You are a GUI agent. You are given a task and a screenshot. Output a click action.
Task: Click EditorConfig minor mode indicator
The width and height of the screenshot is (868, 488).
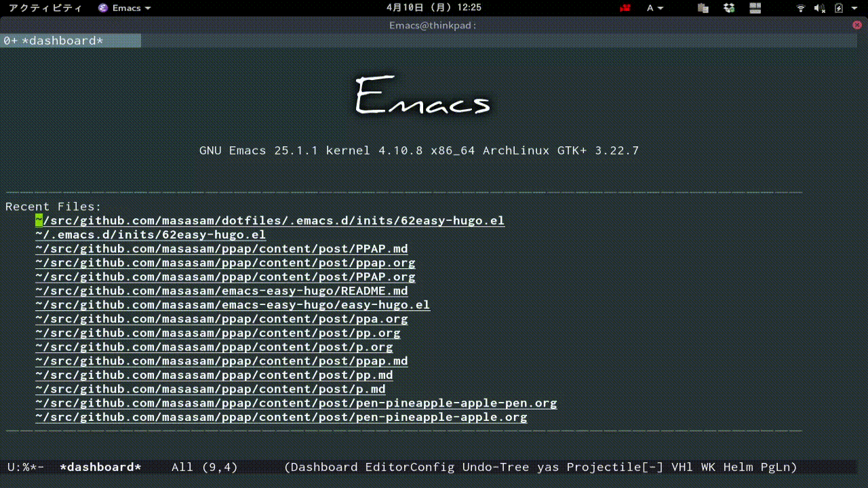coord(410,467)
